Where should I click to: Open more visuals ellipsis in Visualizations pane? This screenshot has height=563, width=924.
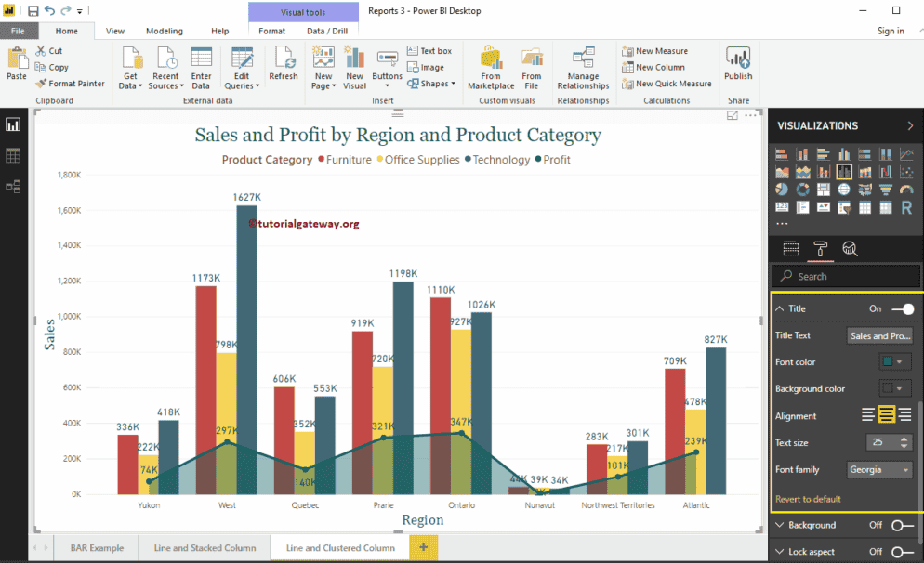(782, 224)
